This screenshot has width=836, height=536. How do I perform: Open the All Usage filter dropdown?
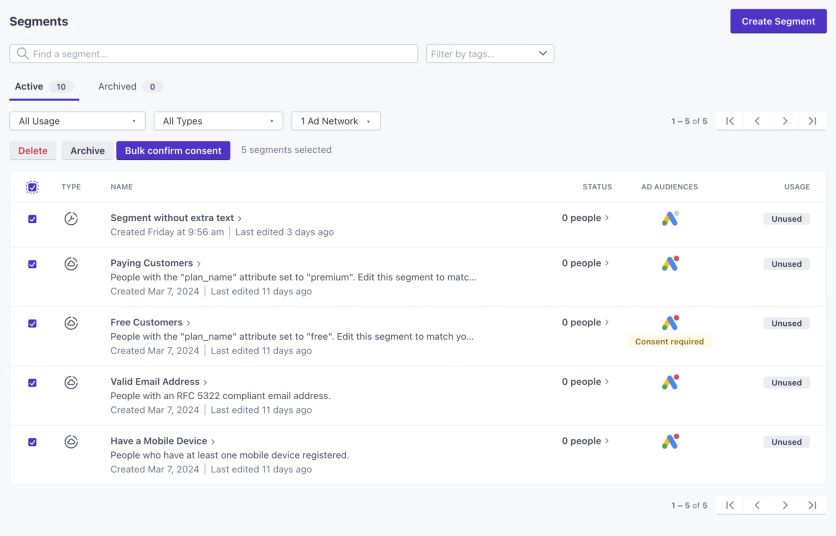click(x=77, y=121)
